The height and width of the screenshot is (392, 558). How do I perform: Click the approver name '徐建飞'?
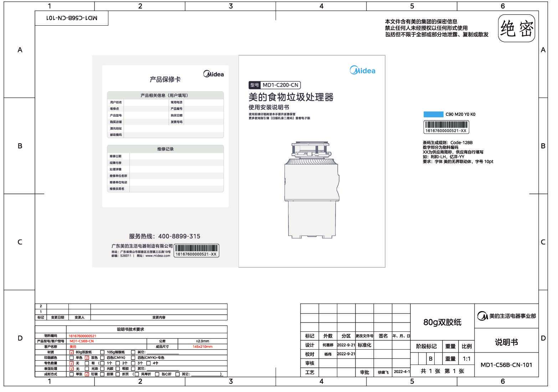click(x=383, y=372)
